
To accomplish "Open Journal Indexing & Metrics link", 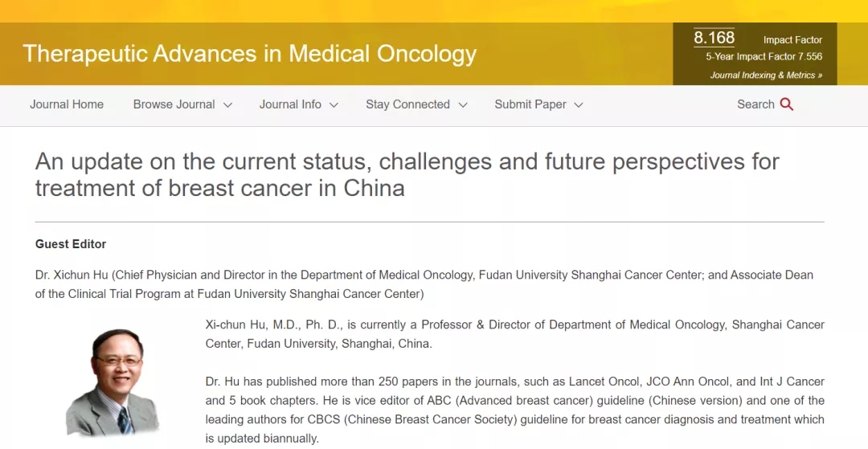I will (x=766, y=76).
